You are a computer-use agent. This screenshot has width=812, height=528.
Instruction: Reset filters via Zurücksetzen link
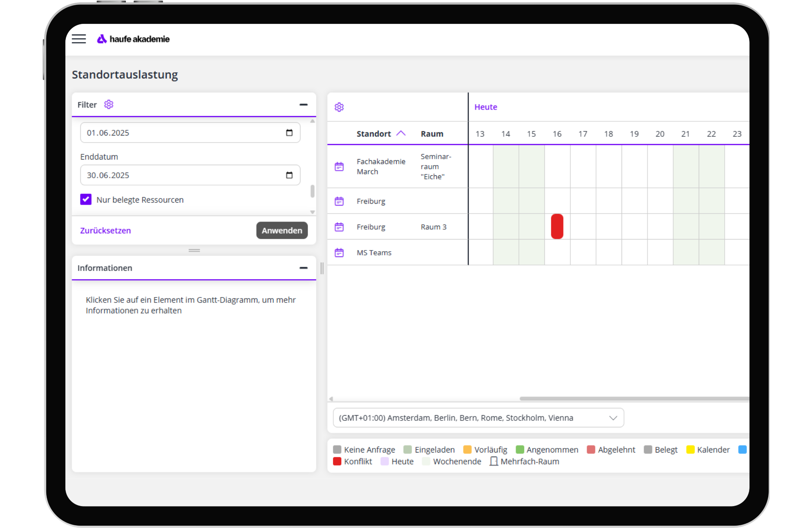[106, 231]
